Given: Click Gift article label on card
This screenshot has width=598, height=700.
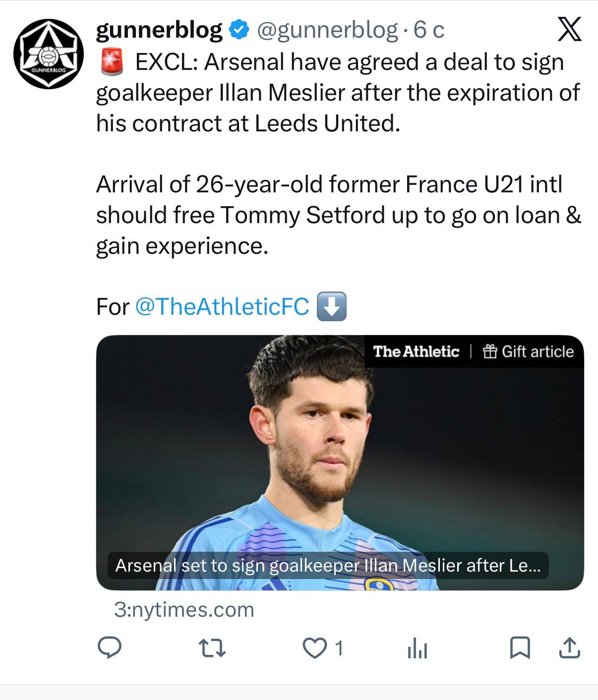Looking at the screenshot, I should pyautogui.click(x=528, y=351).
